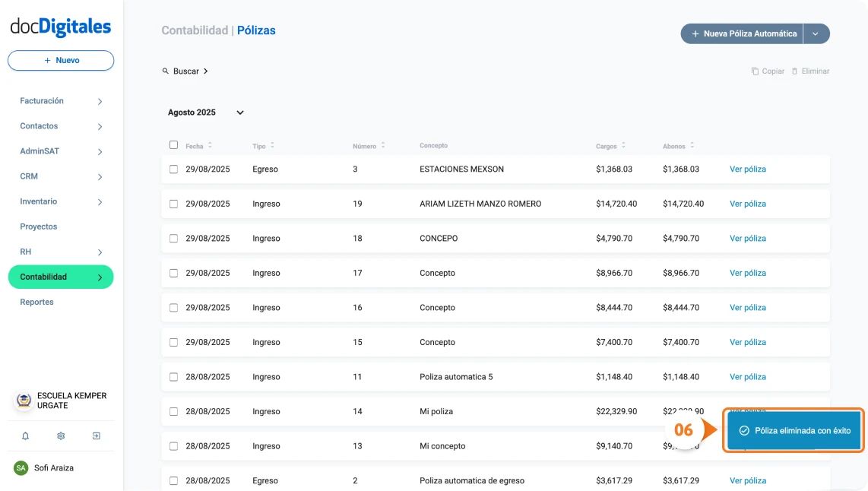Click the success checkmark in the toast

click(x=743, y=430)
